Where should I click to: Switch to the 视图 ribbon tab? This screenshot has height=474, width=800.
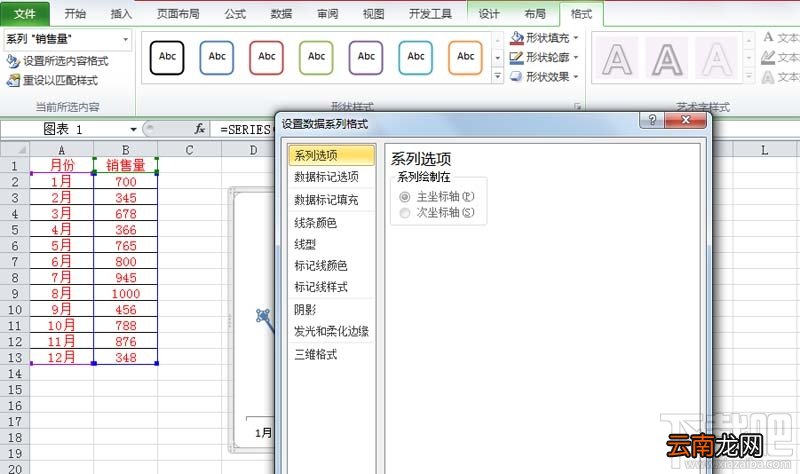(x=373, y=14)
